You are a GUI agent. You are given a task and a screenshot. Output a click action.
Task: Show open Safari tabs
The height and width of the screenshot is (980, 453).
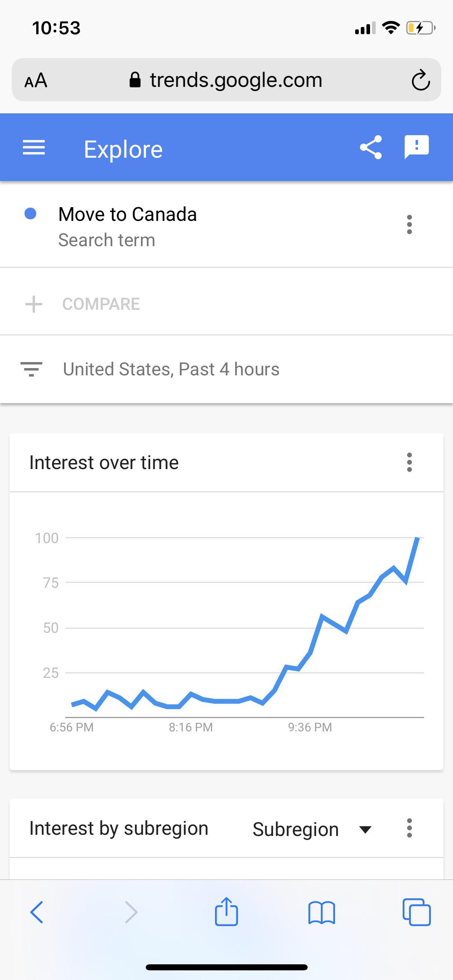(x=416, y=912)
